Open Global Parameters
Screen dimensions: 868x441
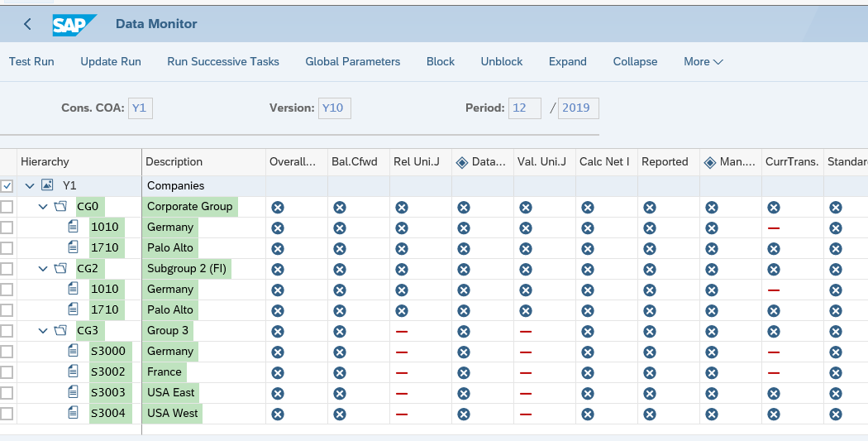[x=352, y=61]
